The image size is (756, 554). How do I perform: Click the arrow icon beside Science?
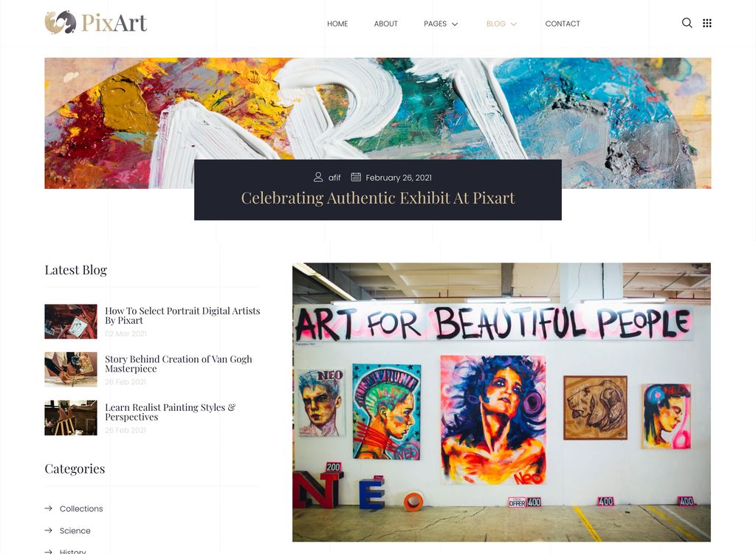49,530
